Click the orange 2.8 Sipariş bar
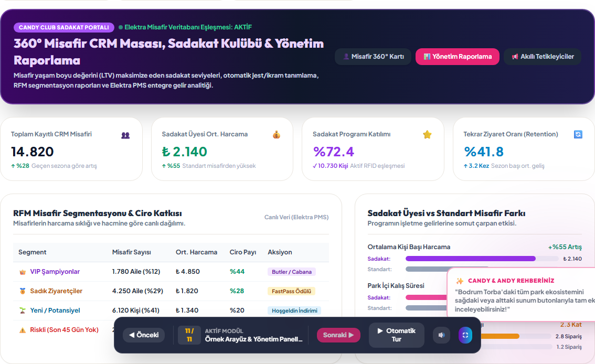The height and width of the screenshot is (364, 595). pos(500,336)
